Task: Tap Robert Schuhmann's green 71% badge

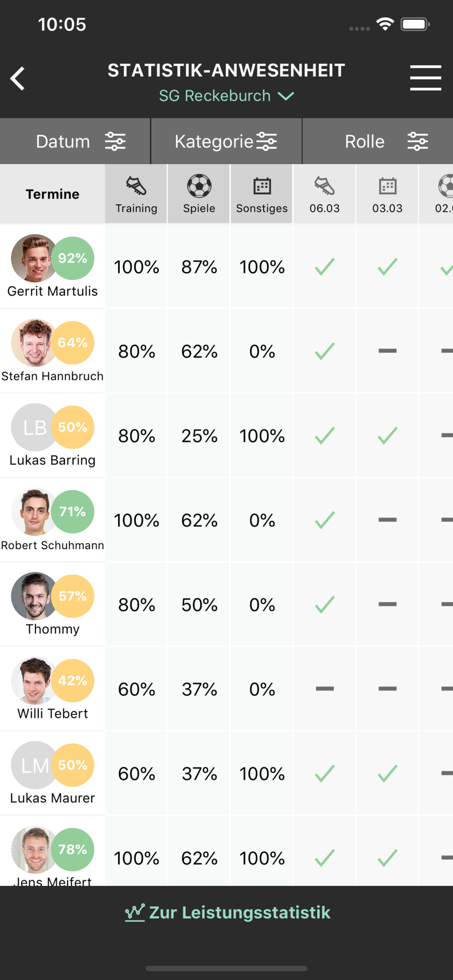Action: pyautogui.click(x=73, y=512)
